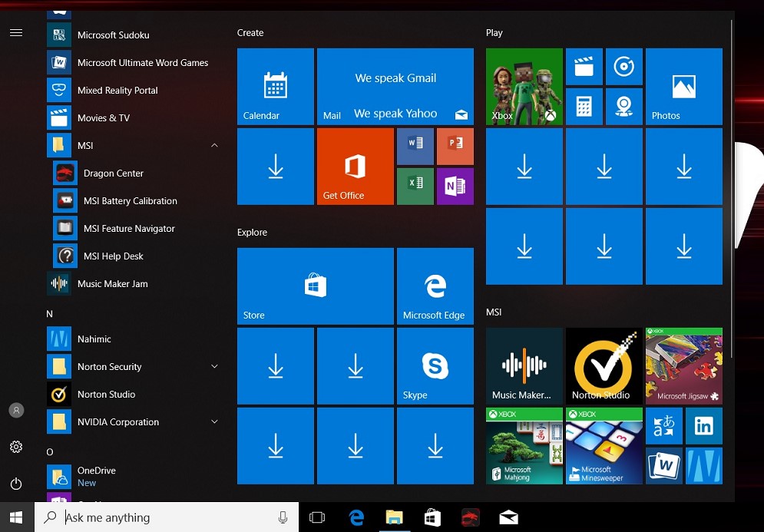Open Settings from the gear button
This screenshot has width=764, height=532.
pos(16,447)
